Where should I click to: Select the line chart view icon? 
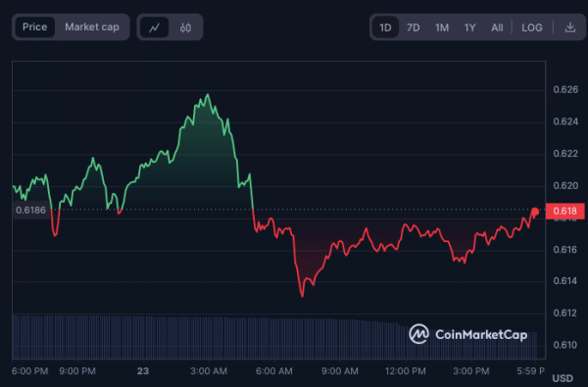[154, 27]
